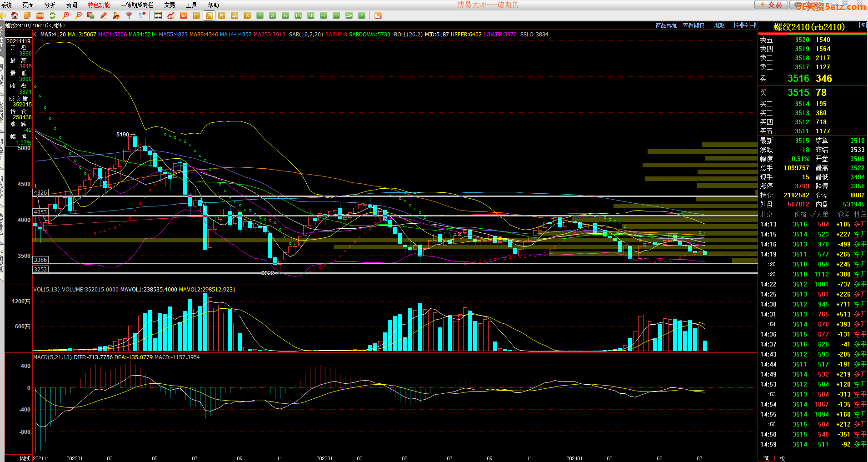Viewport: 868px width, 462px height.
Task: Switch to 15 minute period
Action: [298, 15]
